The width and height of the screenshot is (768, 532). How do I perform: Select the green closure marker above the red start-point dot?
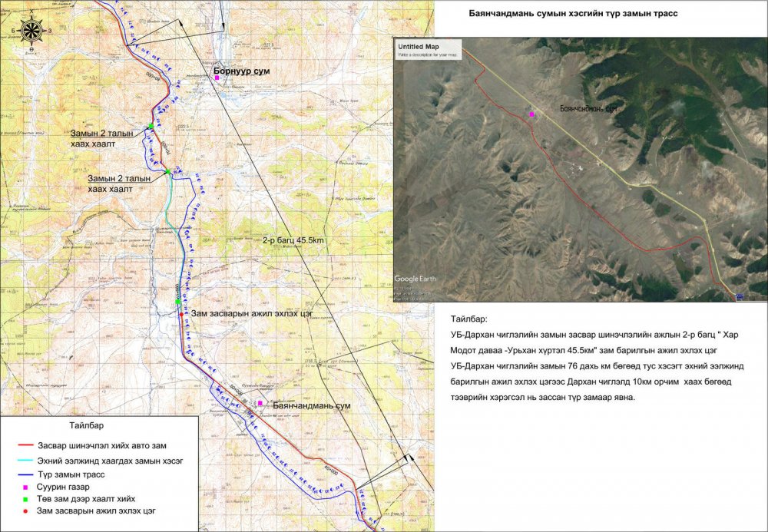pos(177,302)
